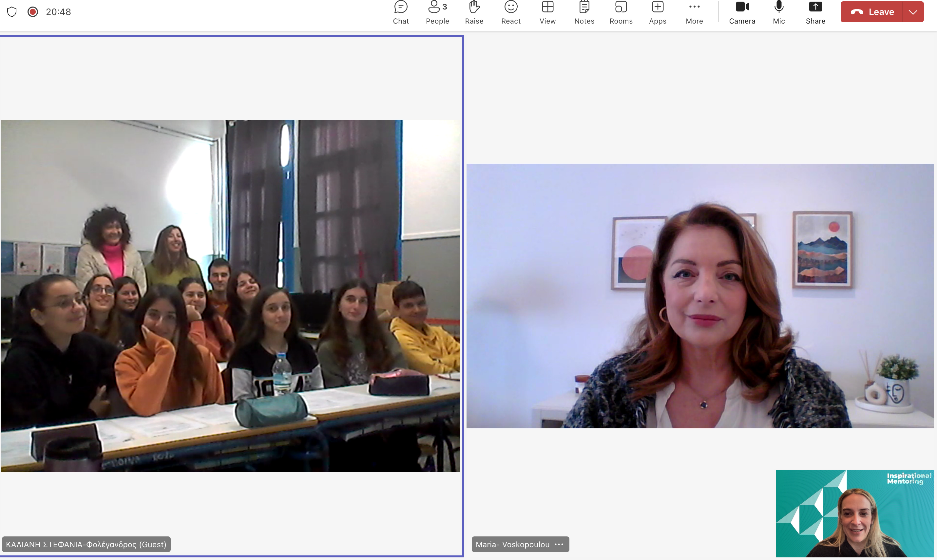Open the View layout options
This screenshot has height=560, width=937.
click(547, 12)
